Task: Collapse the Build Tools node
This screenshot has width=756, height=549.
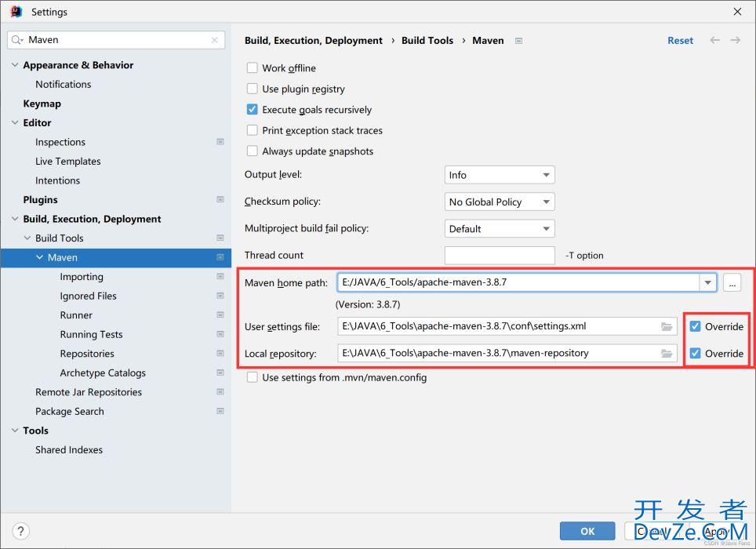Action: click(27, 238)
